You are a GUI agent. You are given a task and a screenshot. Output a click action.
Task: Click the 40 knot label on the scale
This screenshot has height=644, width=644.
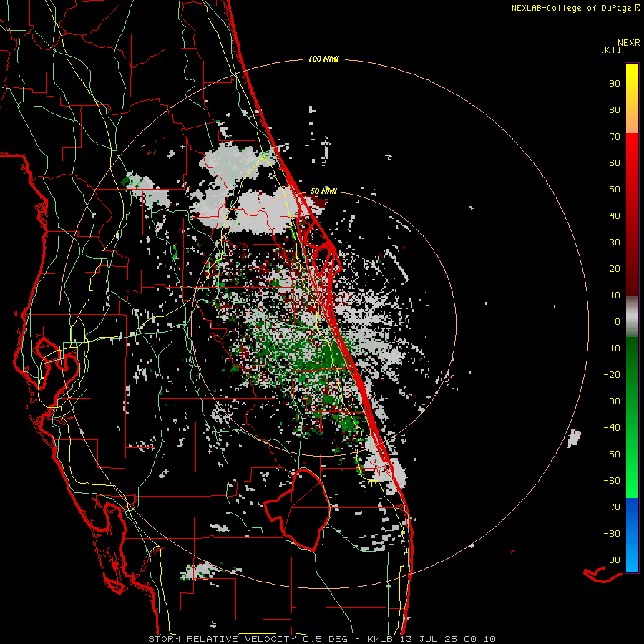(615, 215)
